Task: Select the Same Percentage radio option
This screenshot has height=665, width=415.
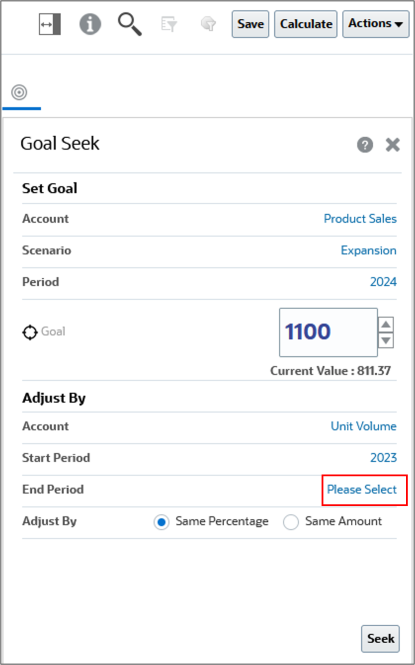Action: pos(161,522)
